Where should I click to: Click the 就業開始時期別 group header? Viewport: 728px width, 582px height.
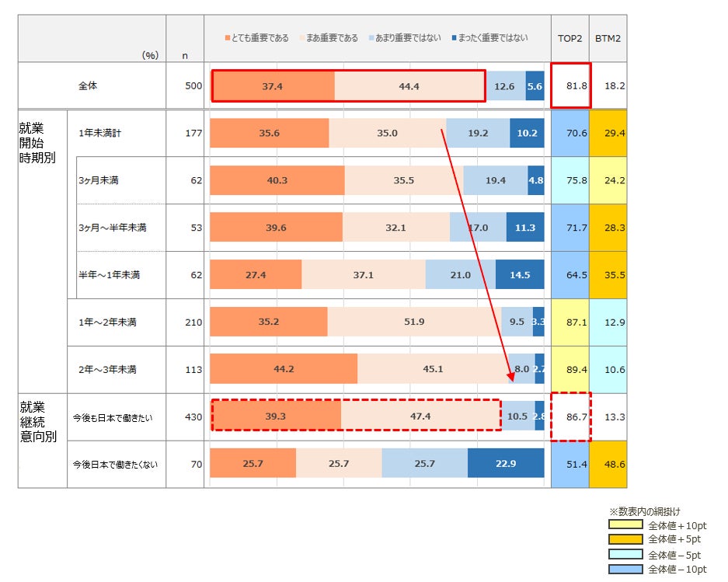tap(37, 143)
